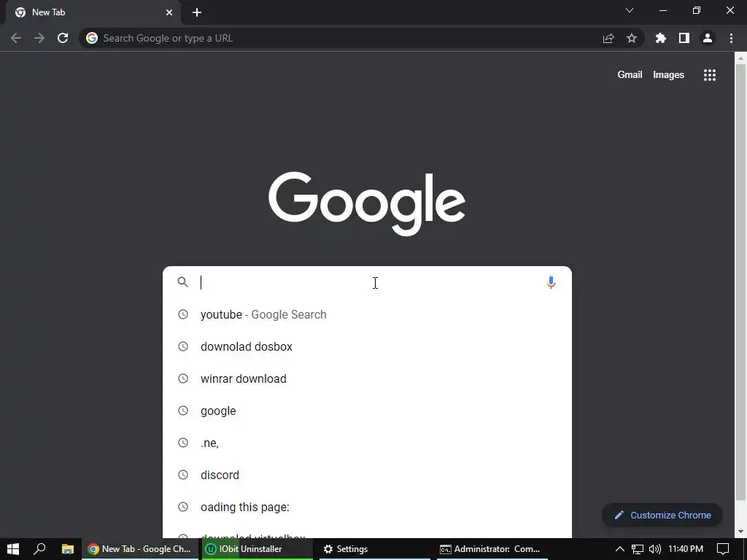The width and height of the screenshot is (747, 560).
Task: Open the Google apps grid
Action: pos(710,75)
